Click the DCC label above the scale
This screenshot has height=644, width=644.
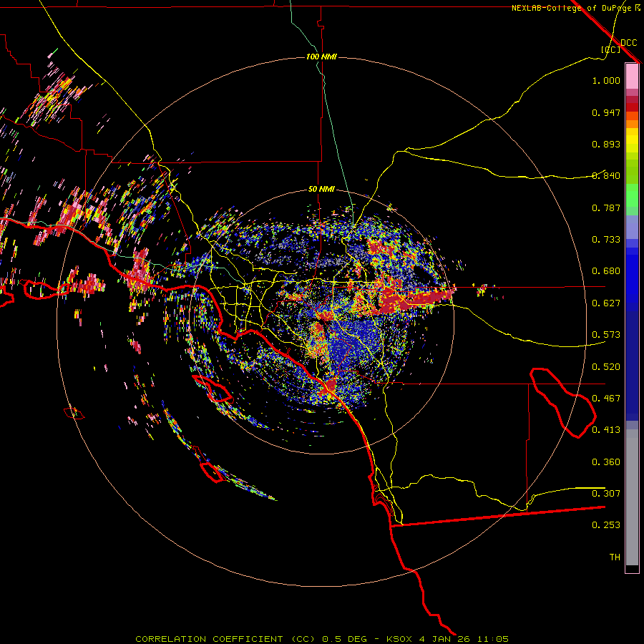pos(628,43)
